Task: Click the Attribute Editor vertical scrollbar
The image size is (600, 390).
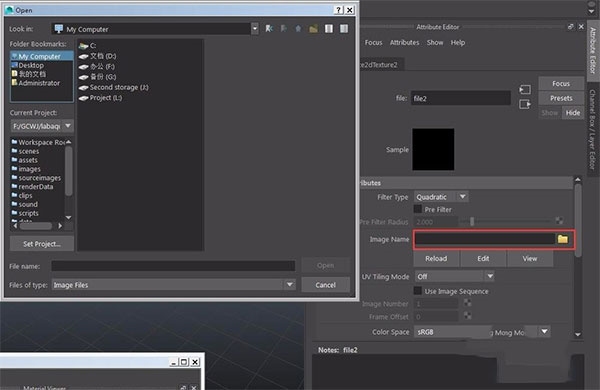Action: pos(578,220)
